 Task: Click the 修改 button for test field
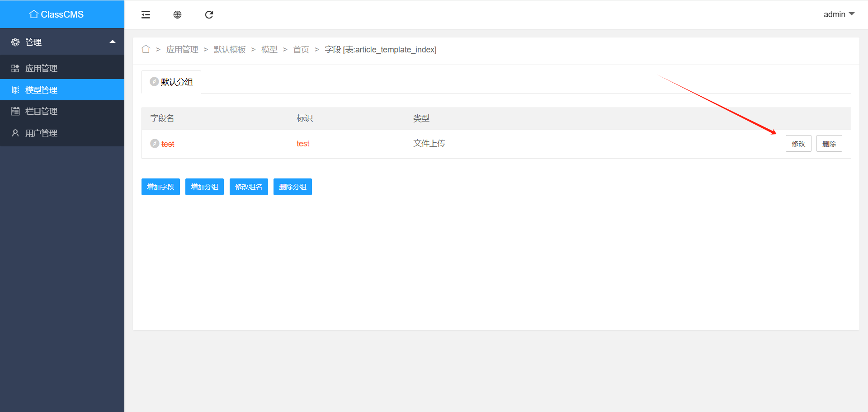point(798,144)
